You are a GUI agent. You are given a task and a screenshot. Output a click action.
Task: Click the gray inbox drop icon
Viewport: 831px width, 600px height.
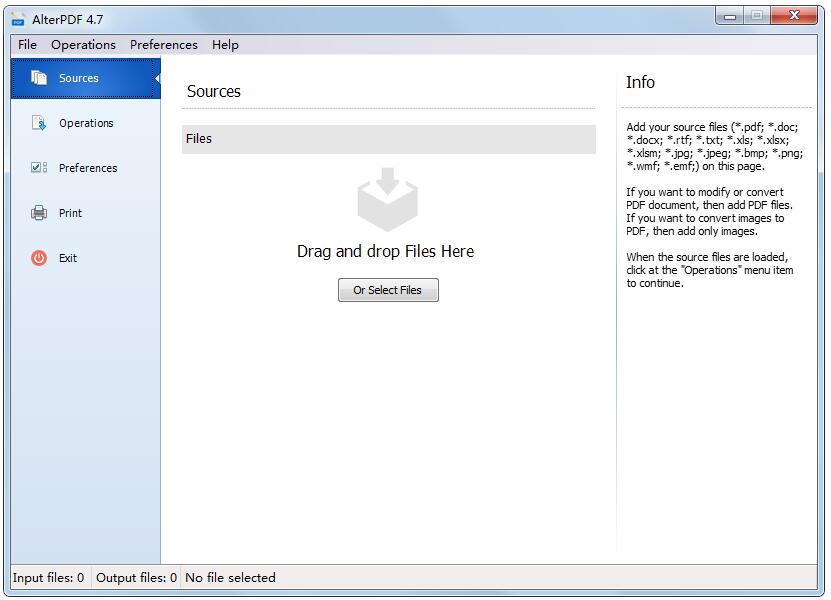(x=388, y=199)
